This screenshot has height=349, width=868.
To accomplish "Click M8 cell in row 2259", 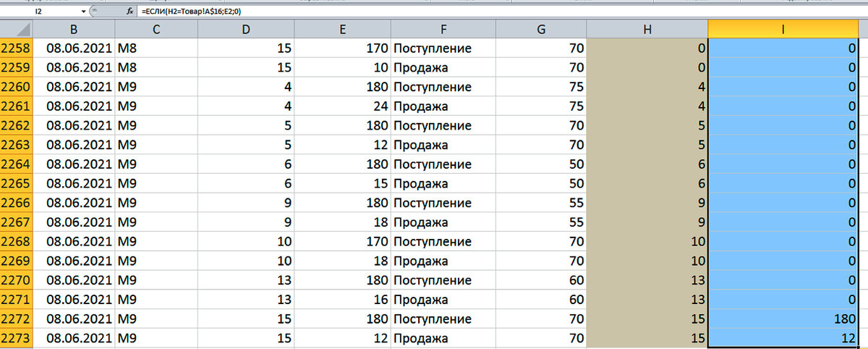I will pyautogui.click(x=127, y=68).
